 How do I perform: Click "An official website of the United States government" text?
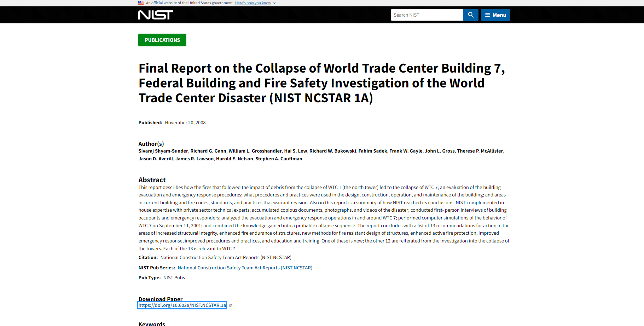point(189,3)
